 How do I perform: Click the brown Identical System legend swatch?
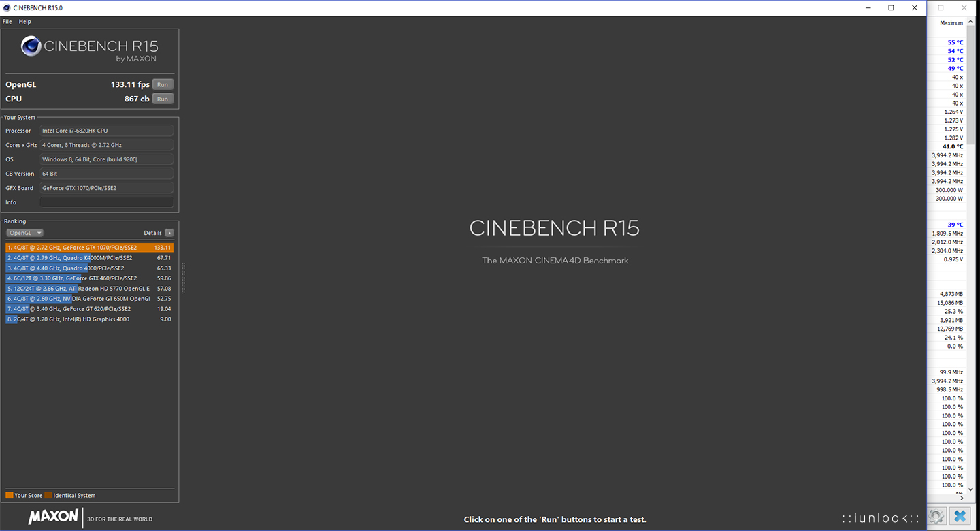point(48,495)
